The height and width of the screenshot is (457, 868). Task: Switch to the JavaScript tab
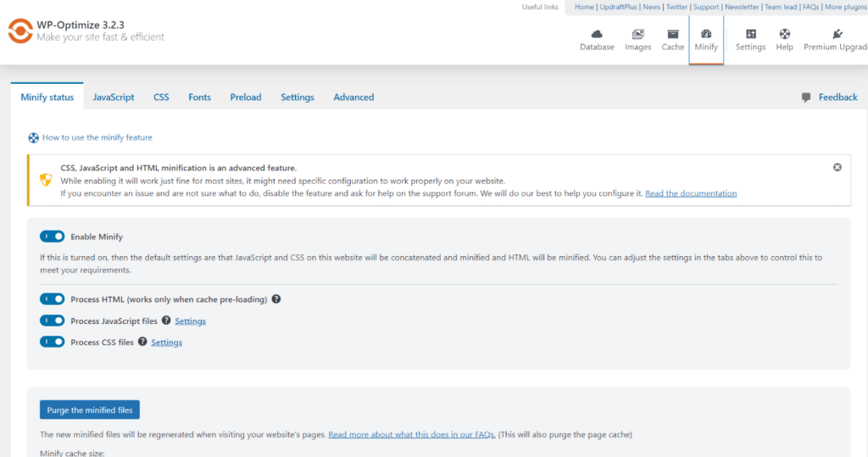click(x=114, y=98)
